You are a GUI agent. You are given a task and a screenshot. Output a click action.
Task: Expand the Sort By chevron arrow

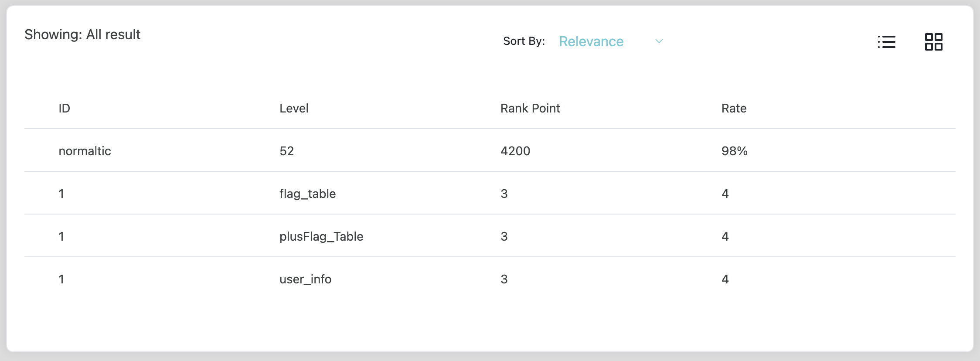click(659, 41)
